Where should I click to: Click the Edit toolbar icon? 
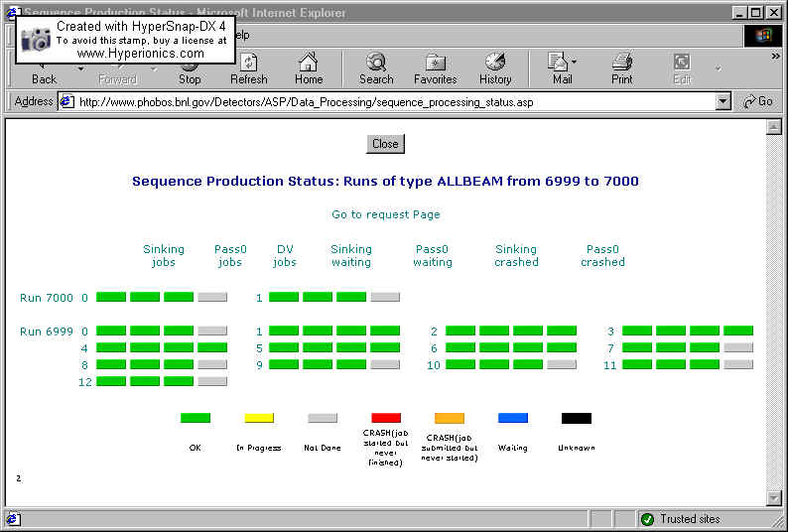(x=682, y=70)
